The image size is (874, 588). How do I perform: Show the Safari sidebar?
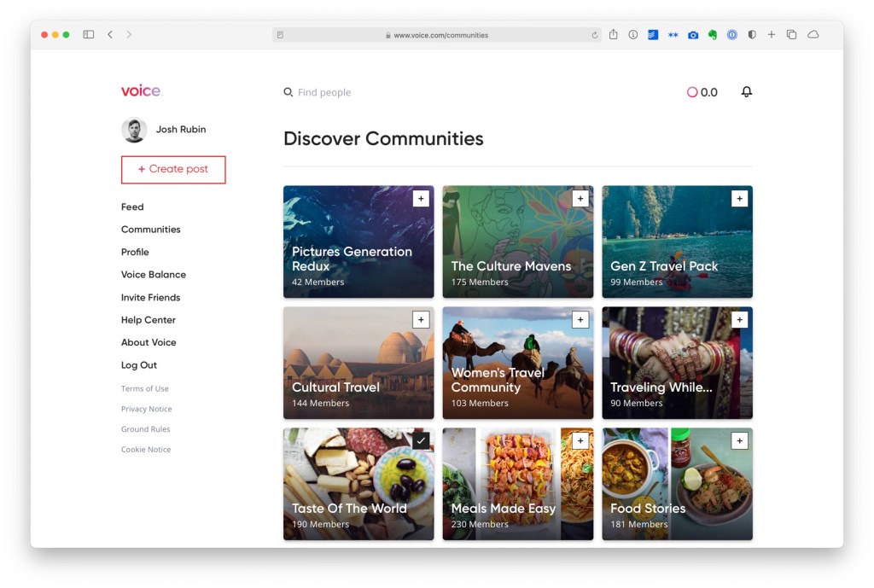pyautogui.click(x=88, y=35)
